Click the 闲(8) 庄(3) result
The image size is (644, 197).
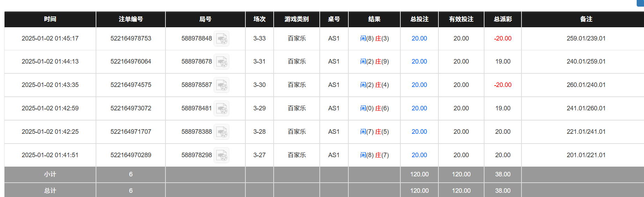[374, 38]
